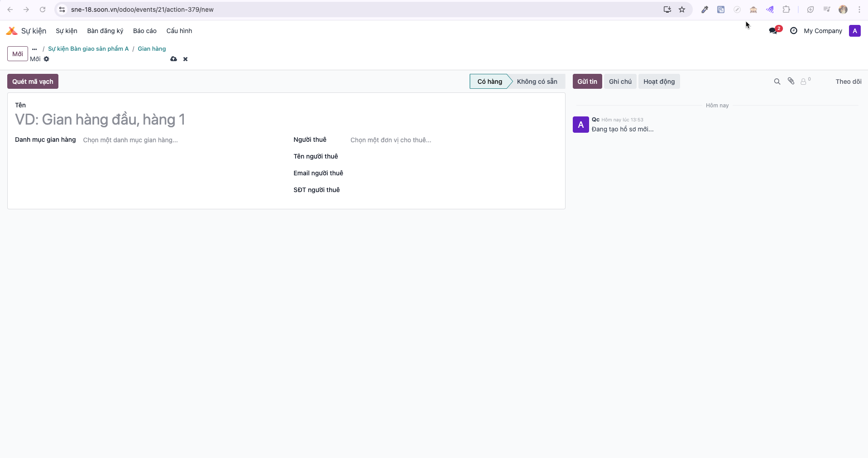The image size is (868, 458).
Task: Open the Sự kiện menu item
Action: pos(66,31)
